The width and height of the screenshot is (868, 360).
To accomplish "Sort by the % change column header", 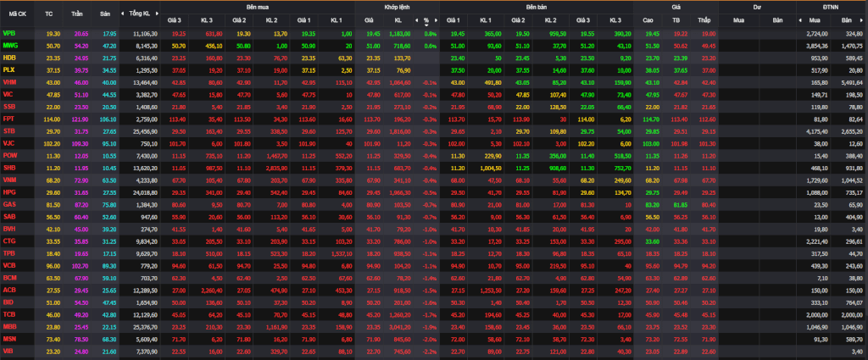I will pyautogui.click(x=426, y=20).
